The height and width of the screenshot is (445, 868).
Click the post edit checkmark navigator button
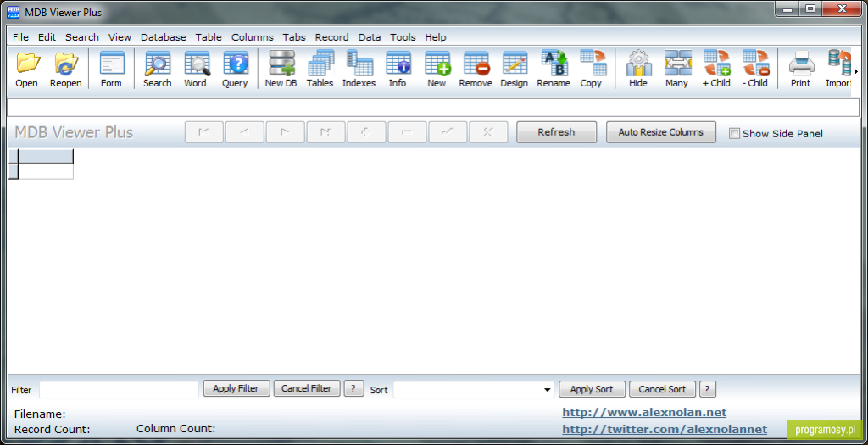[x=448, y=132]
